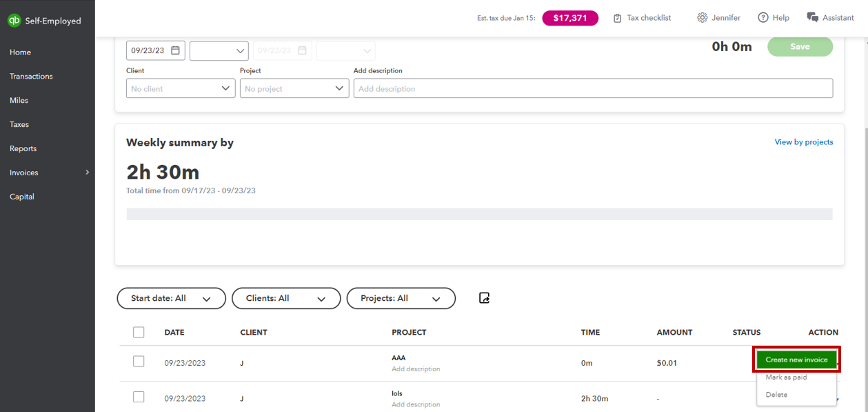The image size is (868, 412).
Task: Open the Help question mark icon
Action: [763, 18]
